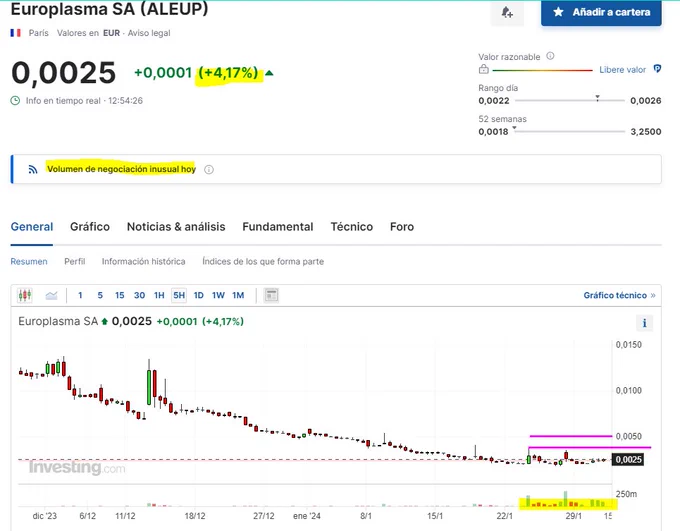Viewport: 680px width, 531px height.
Task: Click the feed icon in volume notice
Action: (33, 169)
